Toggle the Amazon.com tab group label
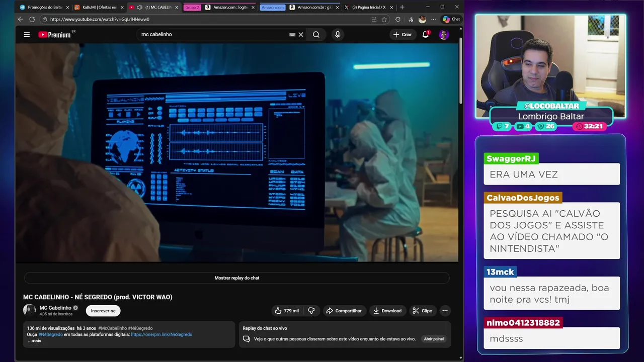Screen dimensions: 644x362 (273, 8)
